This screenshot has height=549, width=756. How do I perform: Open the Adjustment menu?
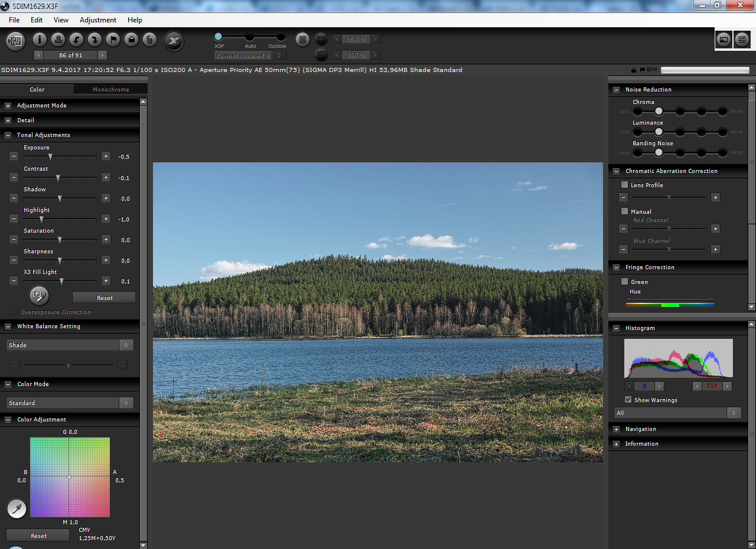coord(97,19)
